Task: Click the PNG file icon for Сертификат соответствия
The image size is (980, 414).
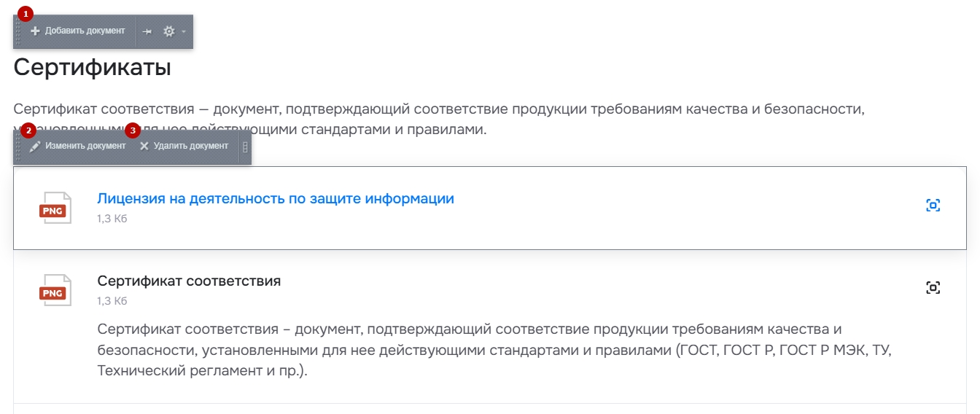Action: coord(55,290)
